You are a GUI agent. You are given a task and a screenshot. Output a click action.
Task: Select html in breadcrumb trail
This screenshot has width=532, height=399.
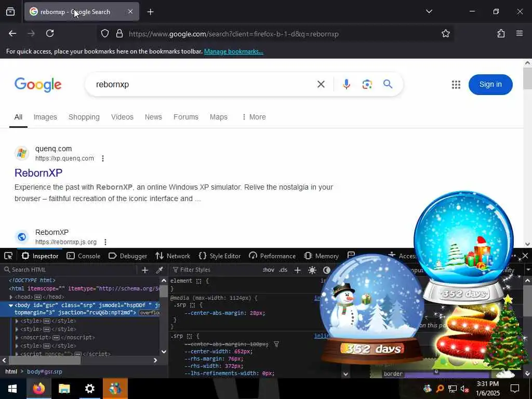[x=11, y=371]
